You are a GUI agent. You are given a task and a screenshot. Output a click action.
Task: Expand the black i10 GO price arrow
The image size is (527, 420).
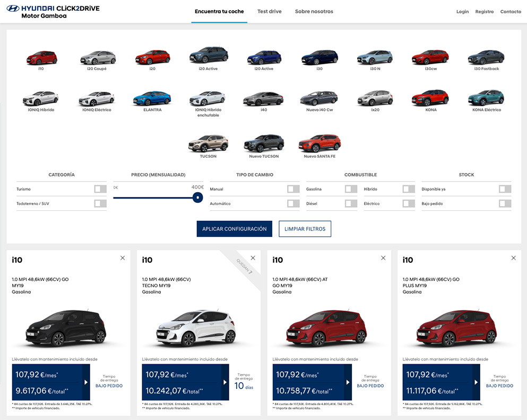pyautogui.click(x=87, y=382)
